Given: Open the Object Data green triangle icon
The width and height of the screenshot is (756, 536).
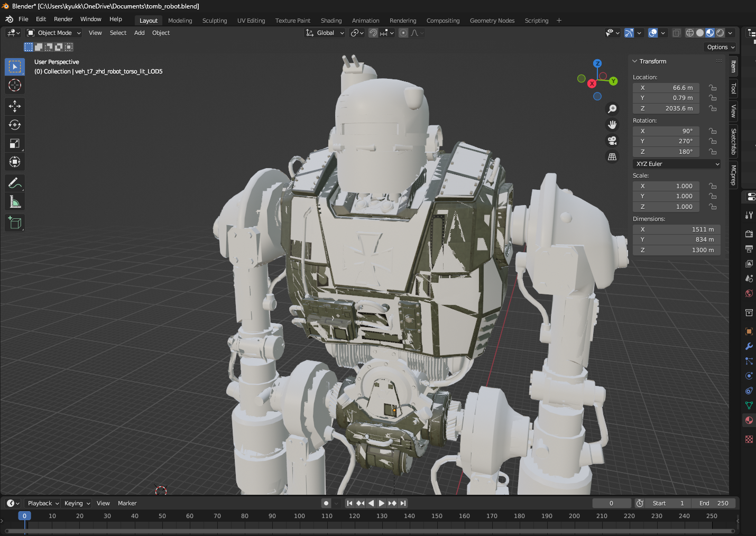Looking at the screenshot, I should pyautogui.click(x=749, y=405).
